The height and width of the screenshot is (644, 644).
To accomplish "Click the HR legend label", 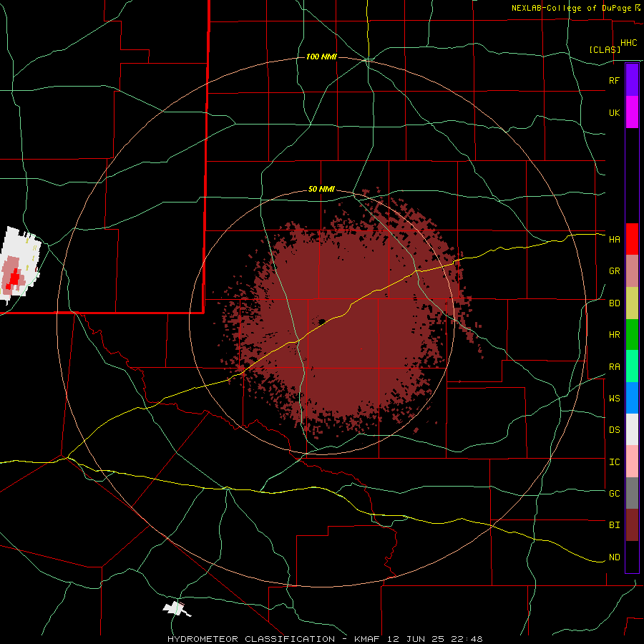I will [614, 335].
